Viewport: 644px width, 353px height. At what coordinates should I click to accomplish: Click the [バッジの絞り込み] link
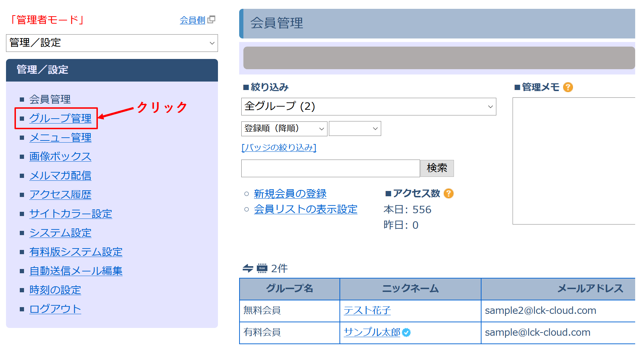279,147
